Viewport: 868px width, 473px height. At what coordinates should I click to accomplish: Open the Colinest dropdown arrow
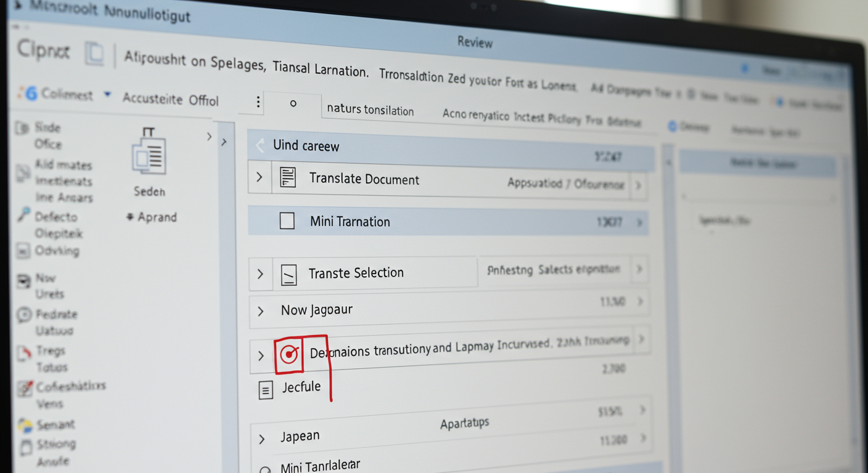(107, 94)
